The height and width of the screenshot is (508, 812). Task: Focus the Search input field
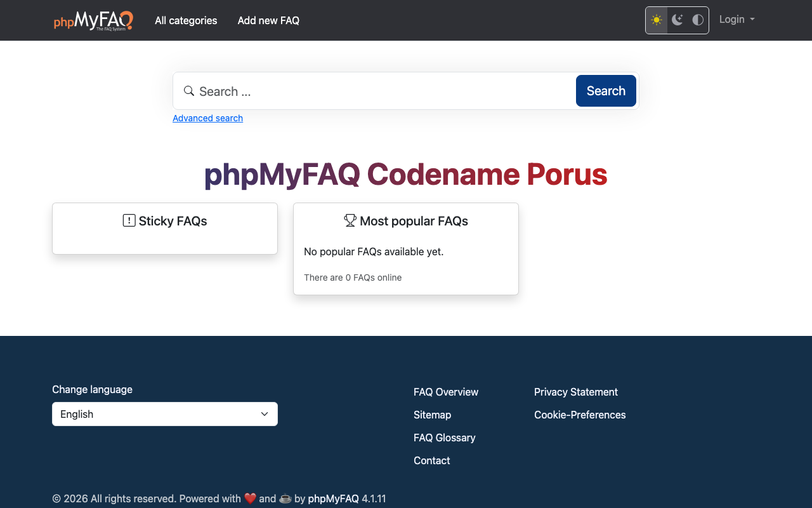384,91
